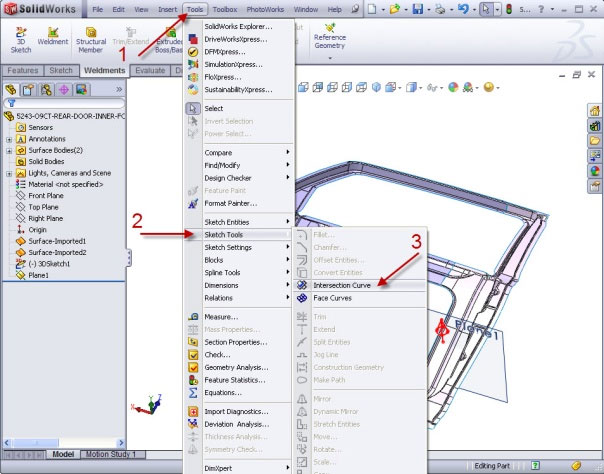Open the DimXpertManager tab icon
This screenshot has height=474, width=604.
click(x=64, y=90)
